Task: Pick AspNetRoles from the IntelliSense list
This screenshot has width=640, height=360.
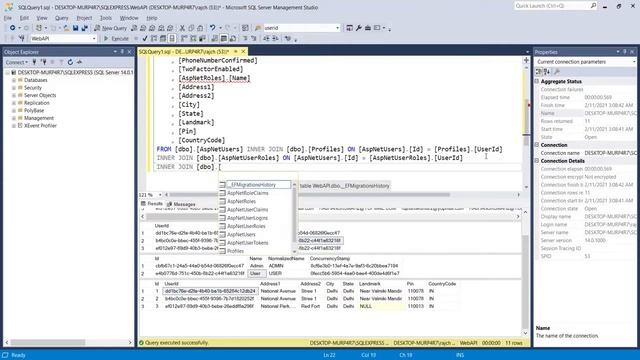Action: [x=241, y=201]
